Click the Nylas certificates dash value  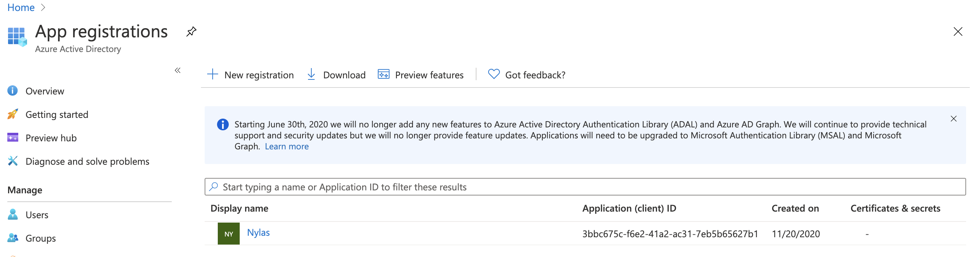[867, 234]
